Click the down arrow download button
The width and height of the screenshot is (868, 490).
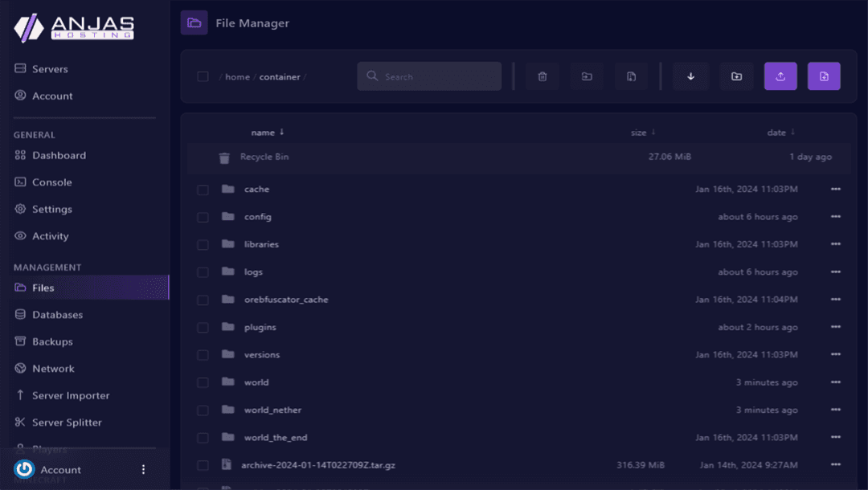(690, 76)
